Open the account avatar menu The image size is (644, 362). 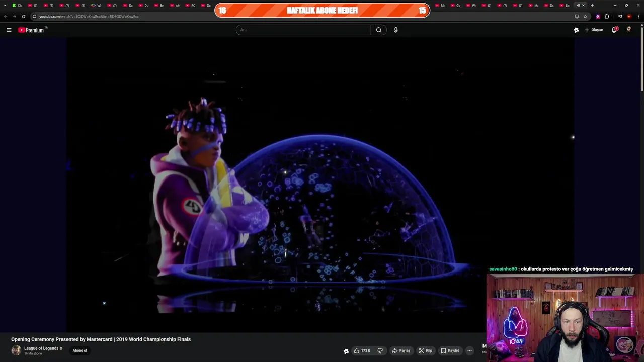tap(628, 30)
